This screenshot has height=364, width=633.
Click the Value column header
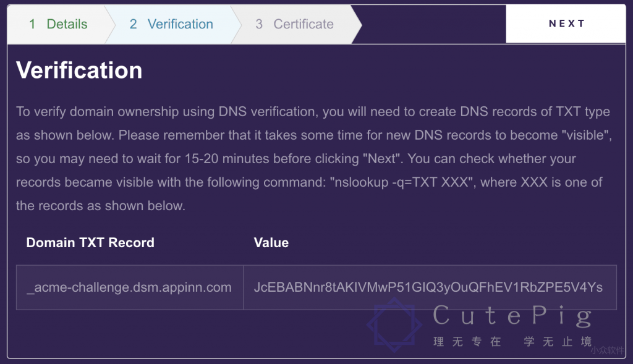[271, 243]
